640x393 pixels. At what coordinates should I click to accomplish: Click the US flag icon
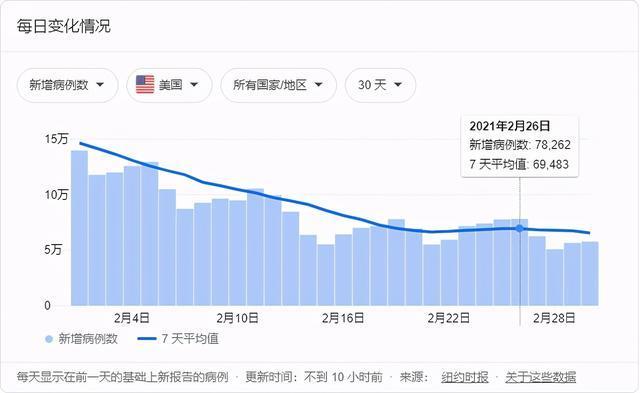[x=145, y=84]
